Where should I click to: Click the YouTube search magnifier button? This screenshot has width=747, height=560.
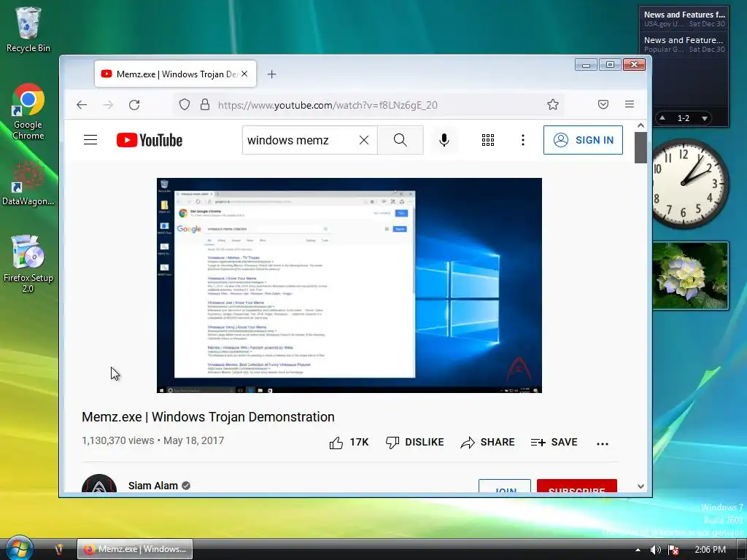400,140
